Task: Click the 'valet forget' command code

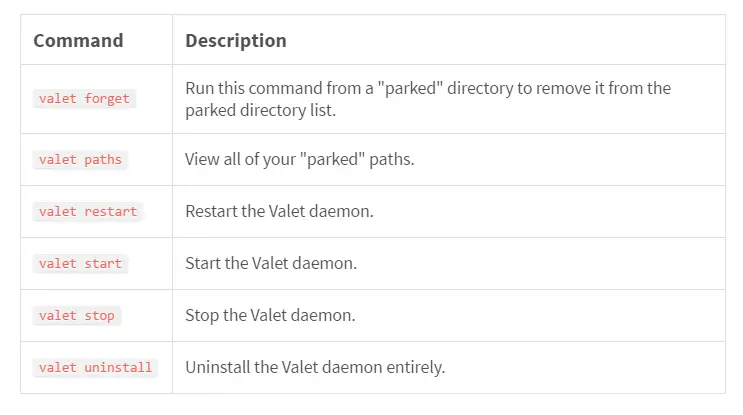Action: (x=84, y=99)
